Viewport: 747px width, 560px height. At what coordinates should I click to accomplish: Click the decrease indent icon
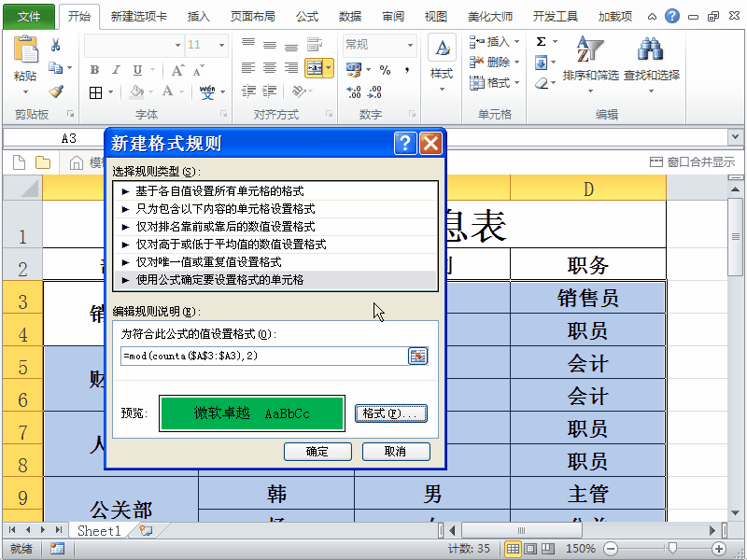click(248, 91)
